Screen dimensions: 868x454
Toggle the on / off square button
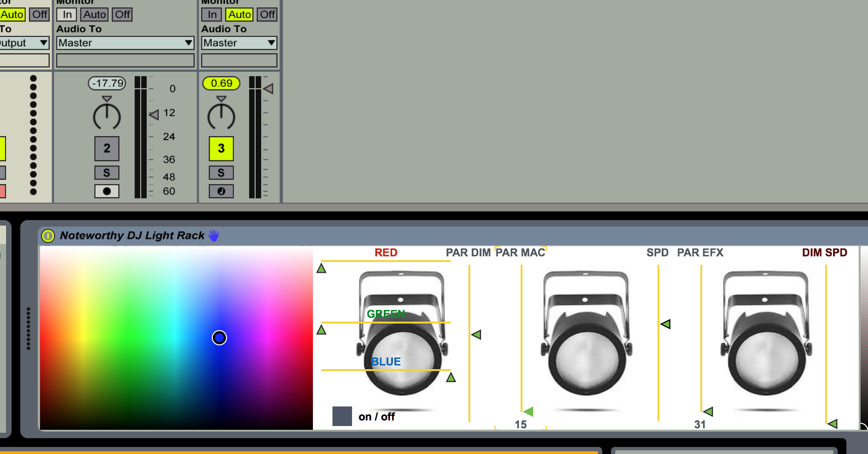coord(342,416)
